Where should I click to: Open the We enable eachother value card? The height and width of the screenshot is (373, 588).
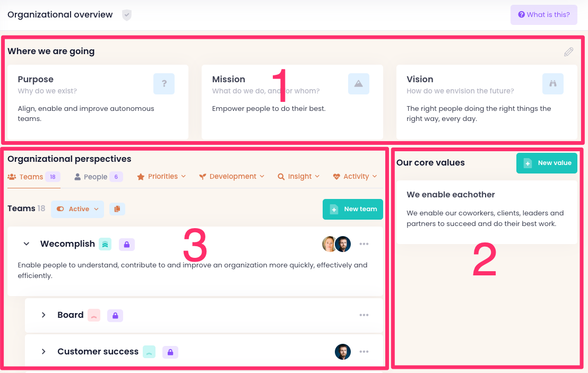[486, 212]
